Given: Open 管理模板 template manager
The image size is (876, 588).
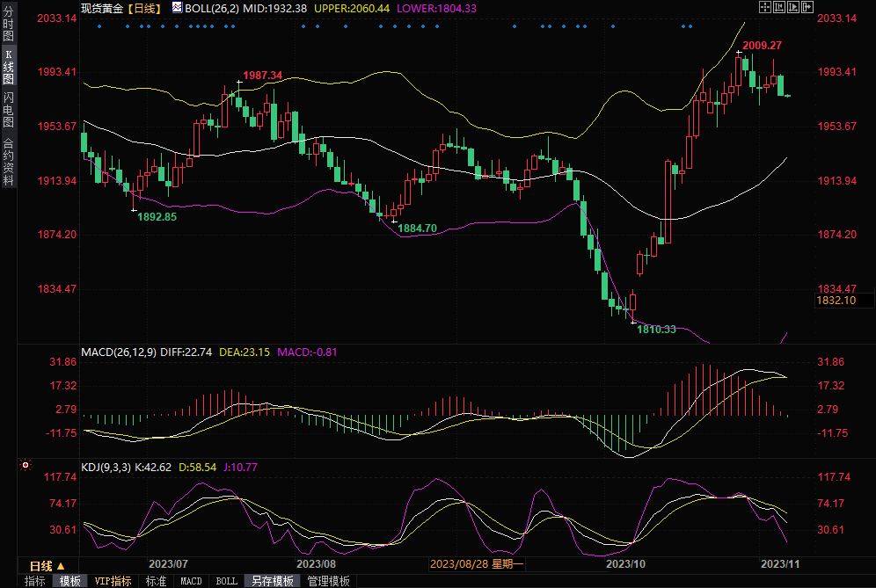Looking at the screenshot, I should click(328, 581).
